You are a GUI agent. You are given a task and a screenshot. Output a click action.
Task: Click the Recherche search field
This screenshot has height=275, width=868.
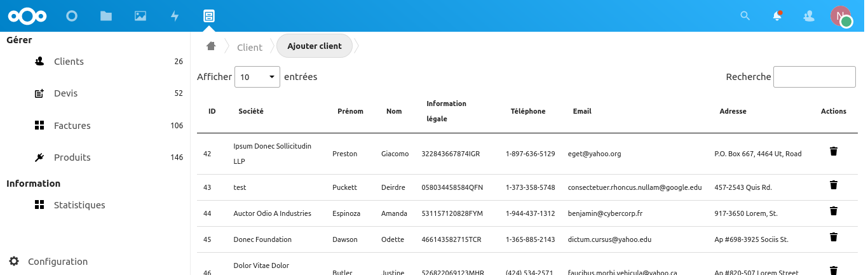[x=814, y=77]
